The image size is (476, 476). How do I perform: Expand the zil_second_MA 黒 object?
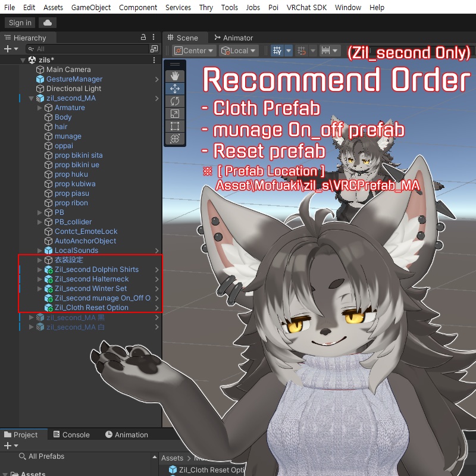(31, 318)
